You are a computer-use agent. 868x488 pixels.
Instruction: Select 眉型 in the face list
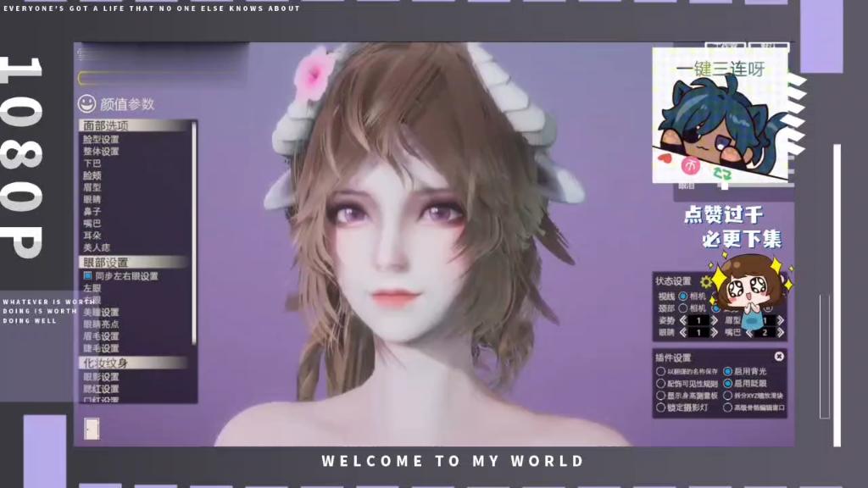92,188
